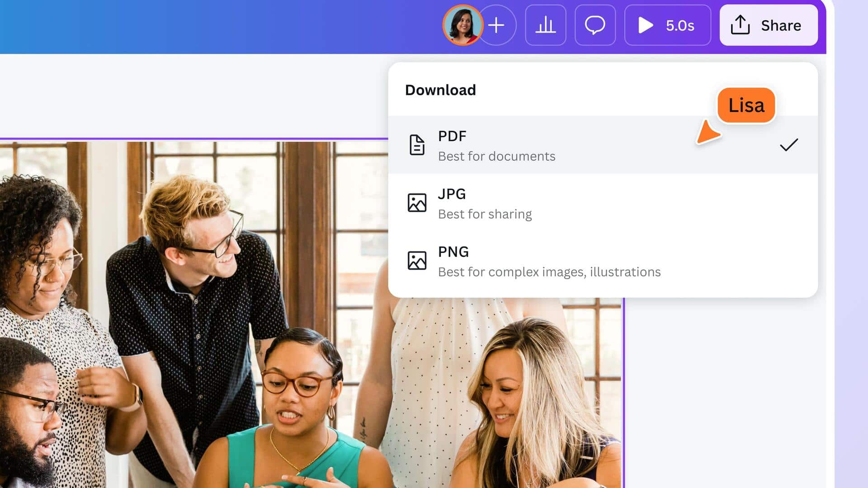This screenshot has height=488, width=868.
Task: Click the plus icon to add a collaborator
Action: point(496,26)
